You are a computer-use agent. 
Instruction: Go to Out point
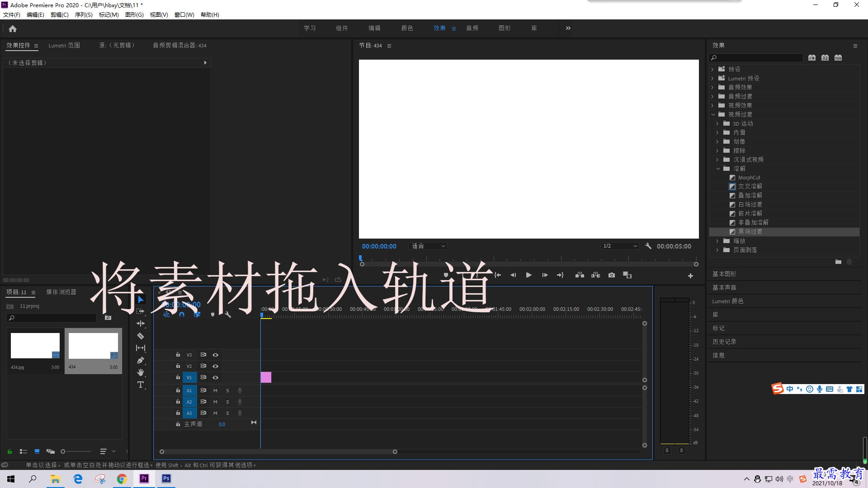pos(560,275)
